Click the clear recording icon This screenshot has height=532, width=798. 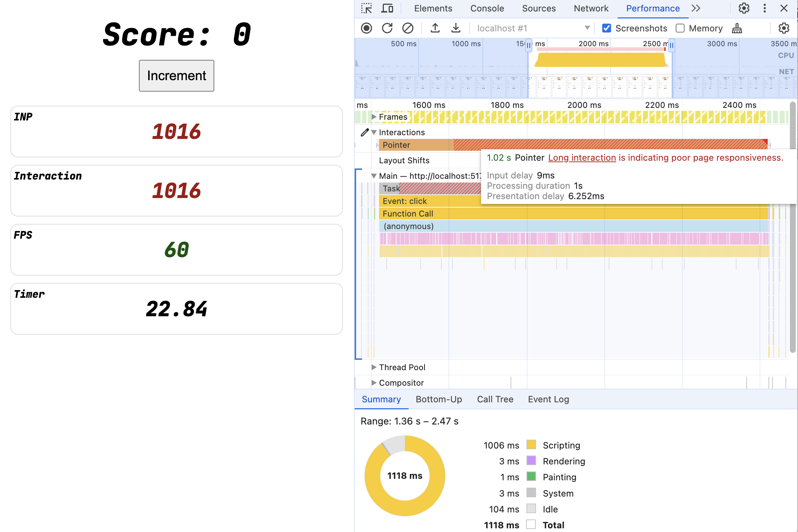coord(407,28)
